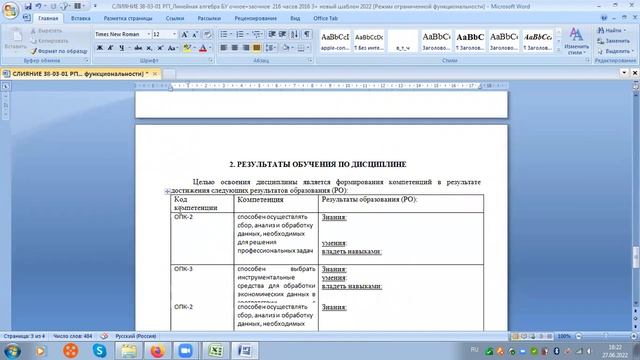Click Найти to find text
This screenshot has height=360, width=640.
(x=612, y=31)
